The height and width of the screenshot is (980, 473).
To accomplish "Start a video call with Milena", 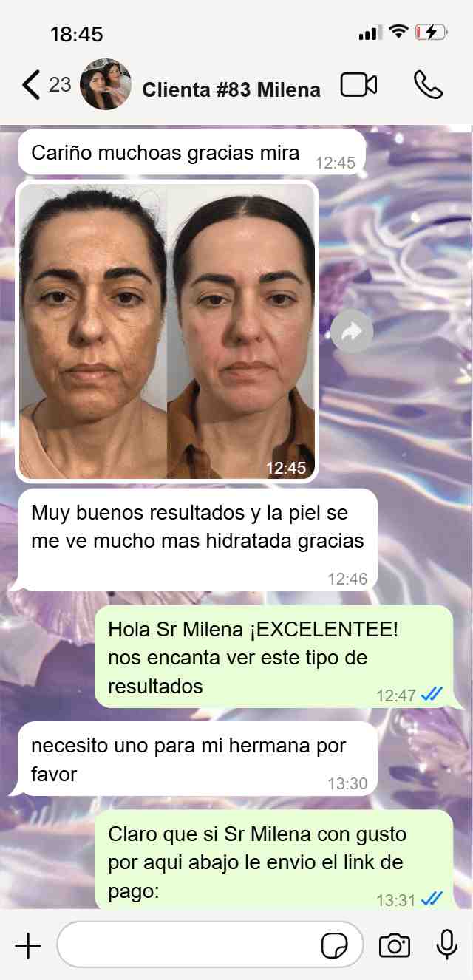I will coord(358,85).
